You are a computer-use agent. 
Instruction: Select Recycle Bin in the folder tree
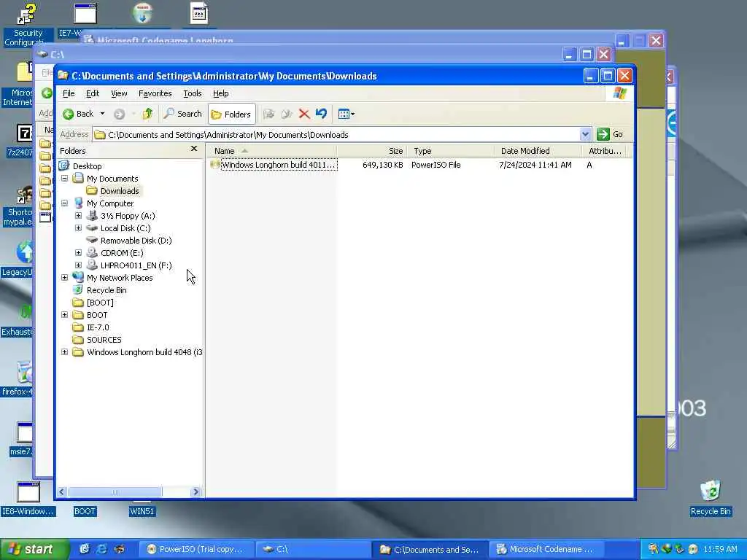tap(107, 290)
